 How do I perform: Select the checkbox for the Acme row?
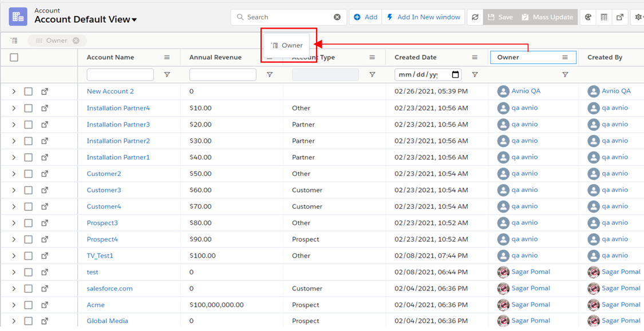[x=29, y=305]
